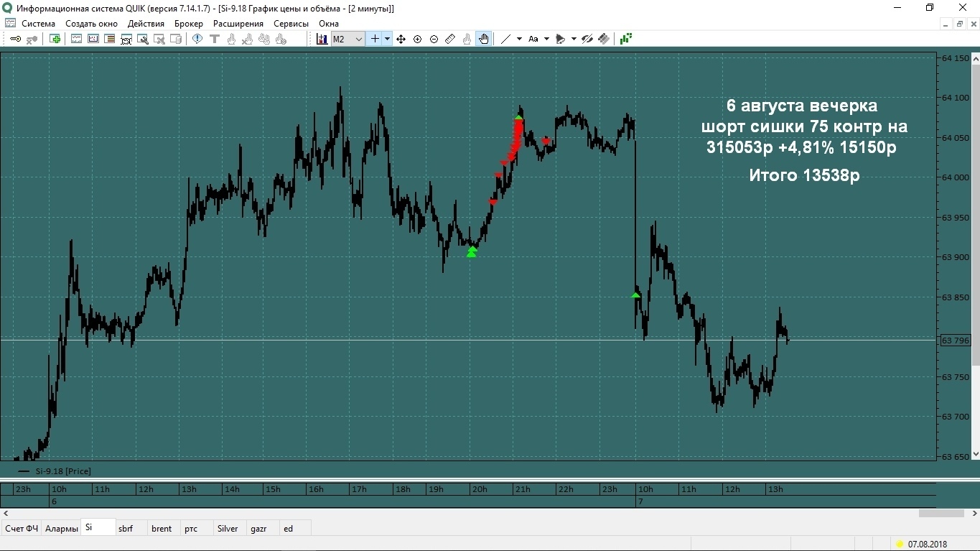Click the green blocks icon on toolbar

(626, 39)
